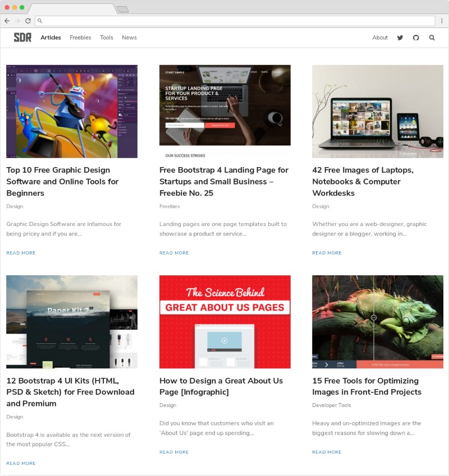Read more about the Bootstrap 4 Landing Page freebie

174,253
